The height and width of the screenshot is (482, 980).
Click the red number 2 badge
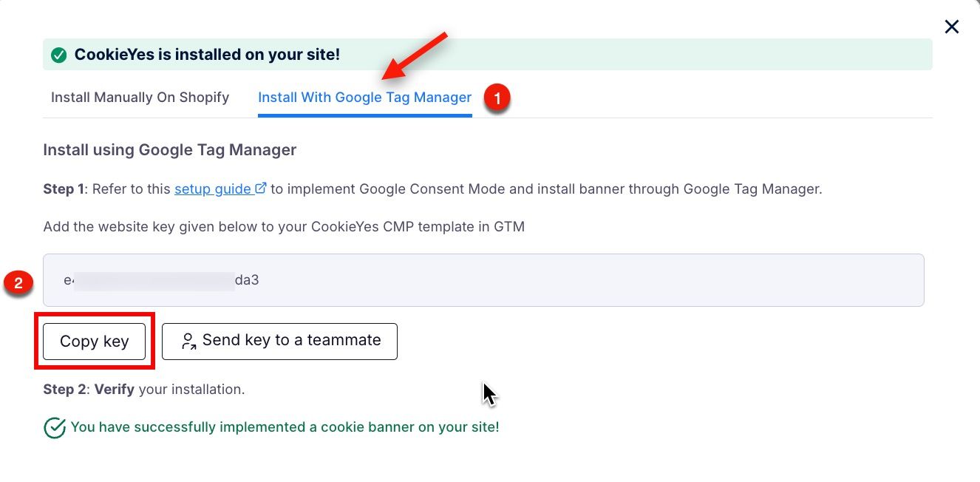coord(18,282)
